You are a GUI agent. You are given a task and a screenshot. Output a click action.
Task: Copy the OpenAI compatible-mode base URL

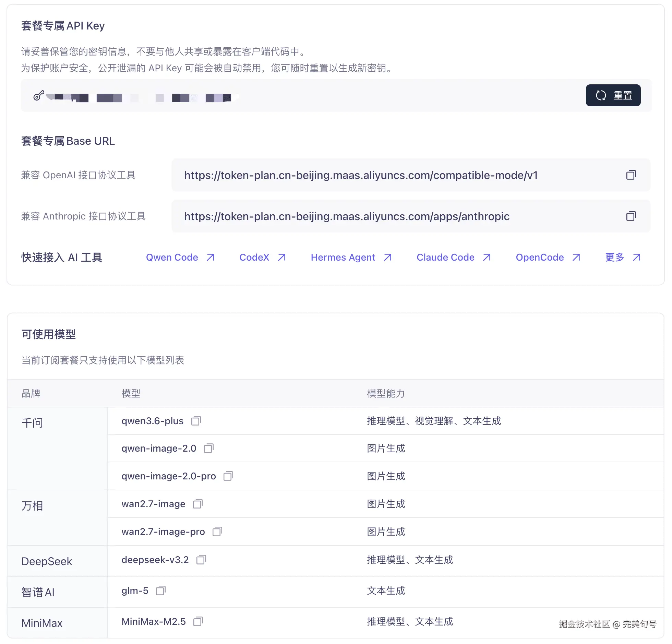click(631, 175)
